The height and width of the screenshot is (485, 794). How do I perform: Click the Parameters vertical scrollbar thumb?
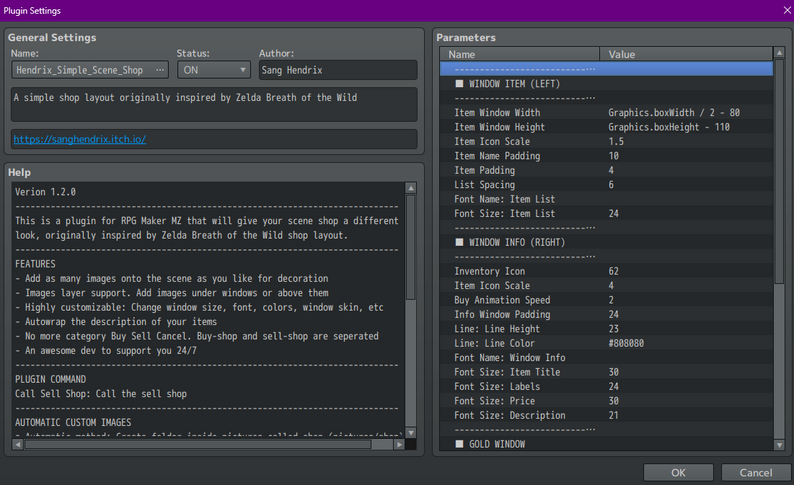click(x=779, y=171)
